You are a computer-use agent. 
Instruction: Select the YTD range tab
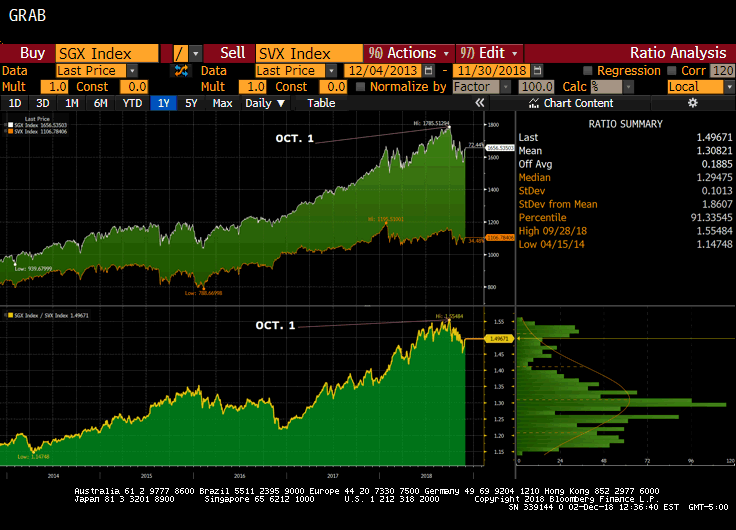click(x=132, y=103)
